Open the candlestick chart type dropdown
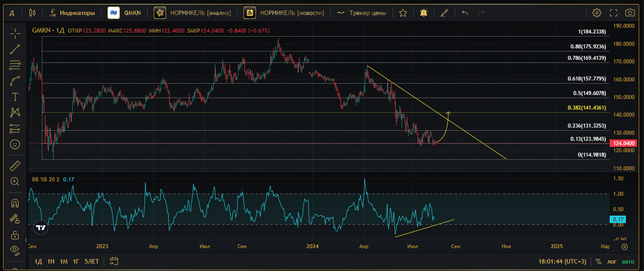 pos(32,13)
